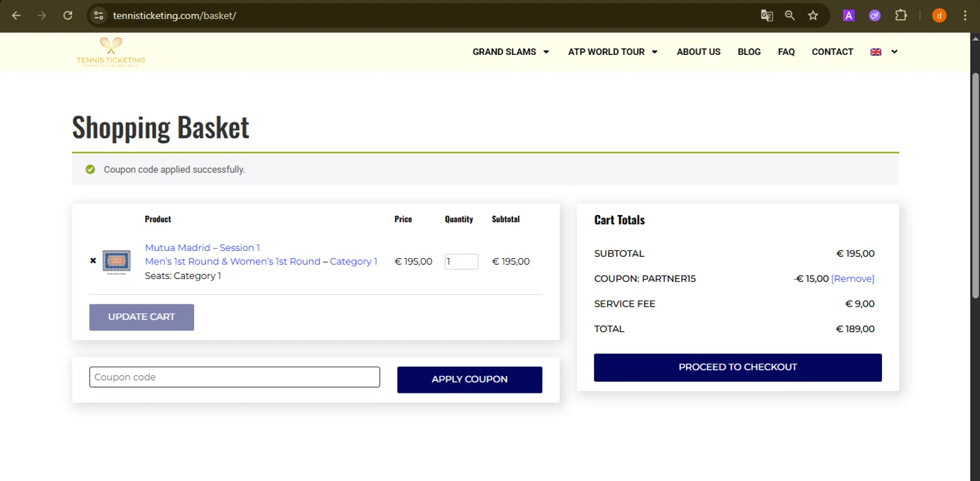Click the COUPON: PARTNER15 label
Image resolution: width=980 pixels, height=481 pixels.
(645, 278)
